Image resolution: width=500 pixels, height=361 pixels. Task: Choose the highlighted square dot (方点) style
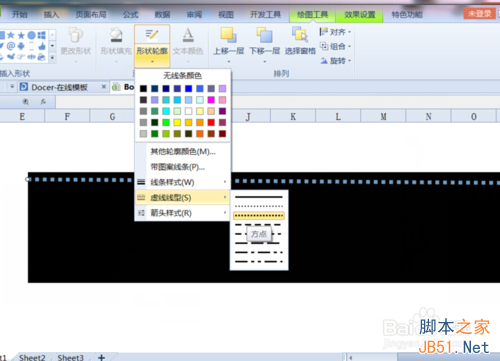259,216
